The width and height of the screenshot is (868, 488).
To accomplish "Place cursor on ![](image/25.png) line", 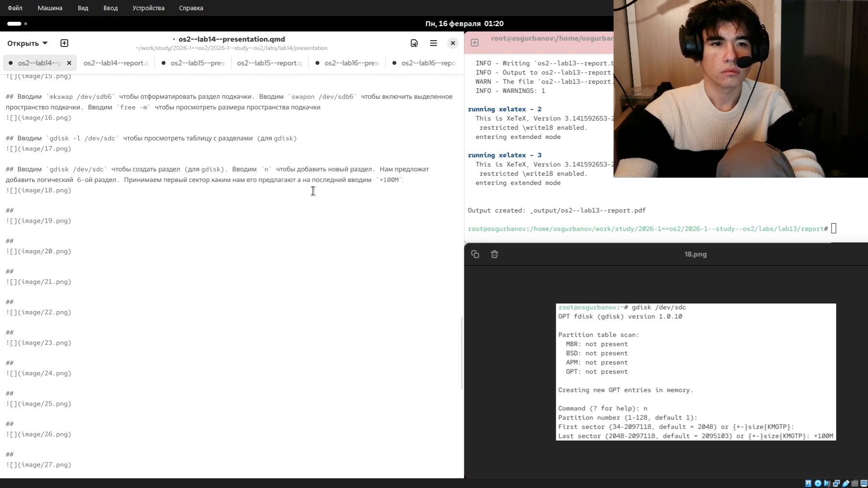I will pos(39,404).
